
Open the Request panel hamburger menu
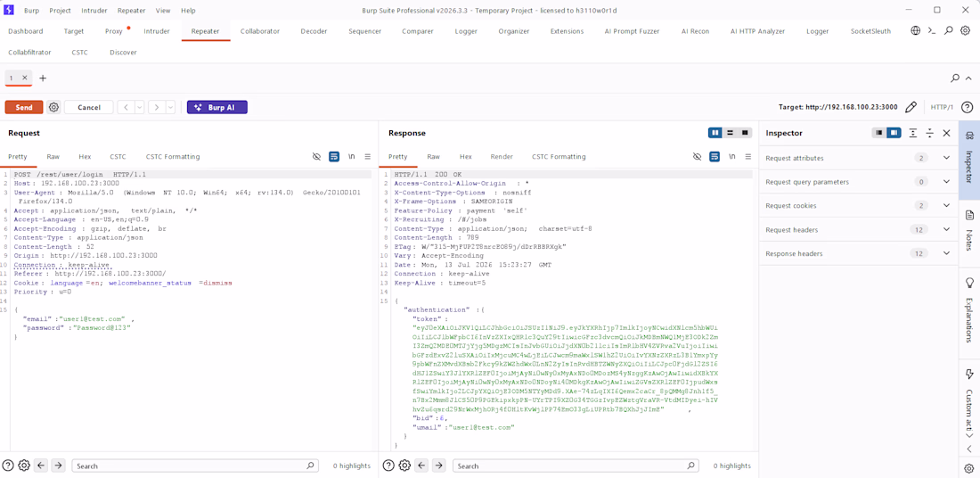pyautogui.click(x=367, y=156)
